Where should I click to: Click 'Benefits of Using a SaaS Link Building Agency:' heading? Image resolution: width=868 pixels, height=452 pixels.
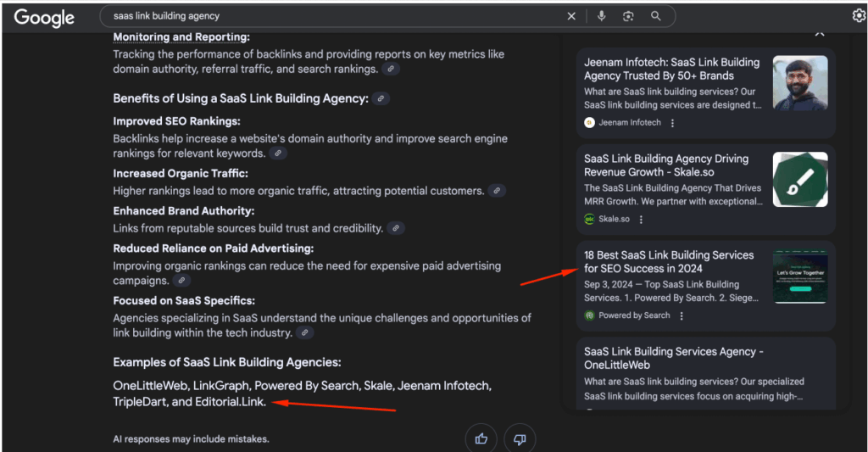coord(241,98)
